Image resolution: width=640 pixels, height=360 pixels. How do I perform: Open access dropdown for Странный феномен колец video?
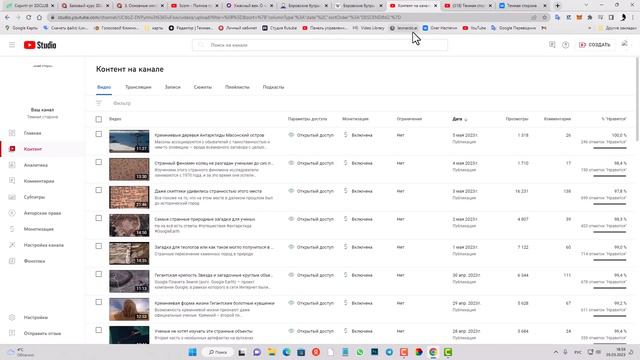click(311, 163)
